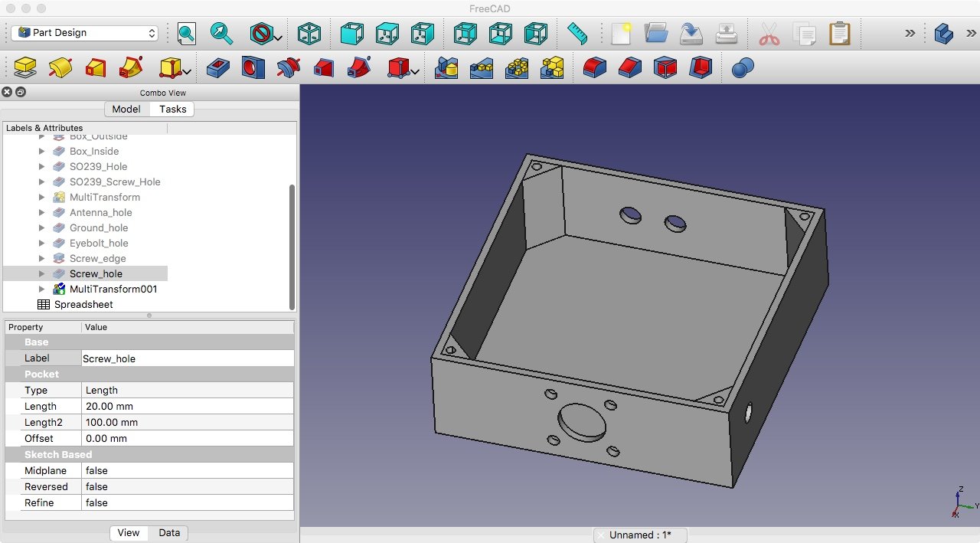Viewport: 980px width, 543px height.
Task: Select the Pocket tool
Action: tap(218, 67)
